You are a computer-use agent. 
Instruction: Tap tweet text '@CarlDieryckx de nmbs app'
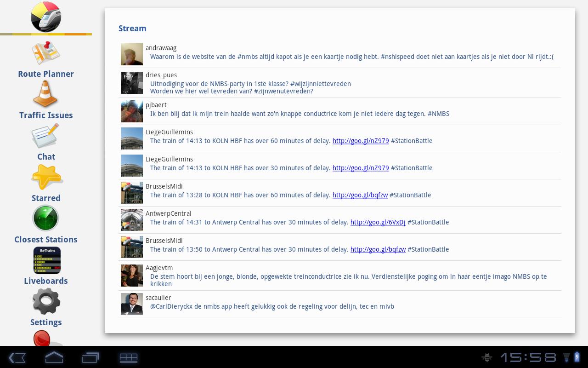(272, 306)
